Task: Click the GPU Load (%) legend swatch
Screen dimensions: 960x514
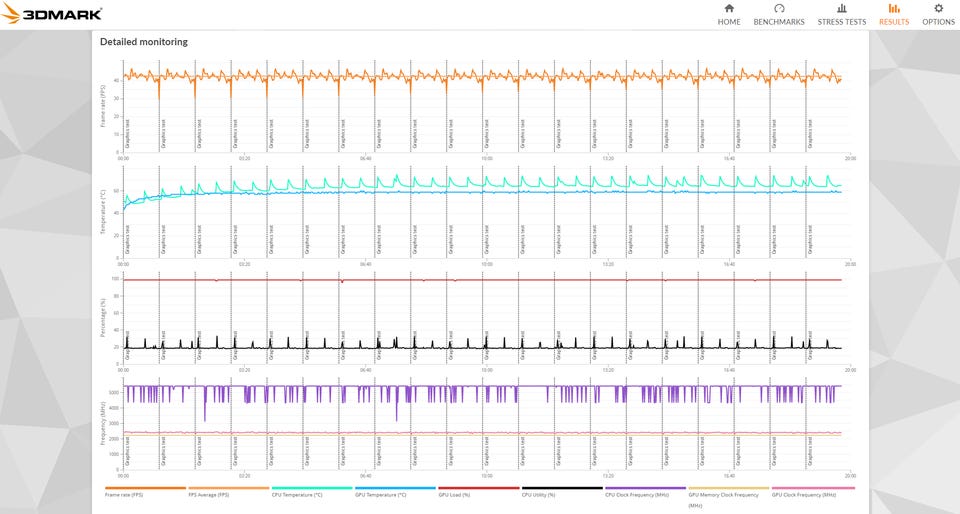Action: [478, 488]
